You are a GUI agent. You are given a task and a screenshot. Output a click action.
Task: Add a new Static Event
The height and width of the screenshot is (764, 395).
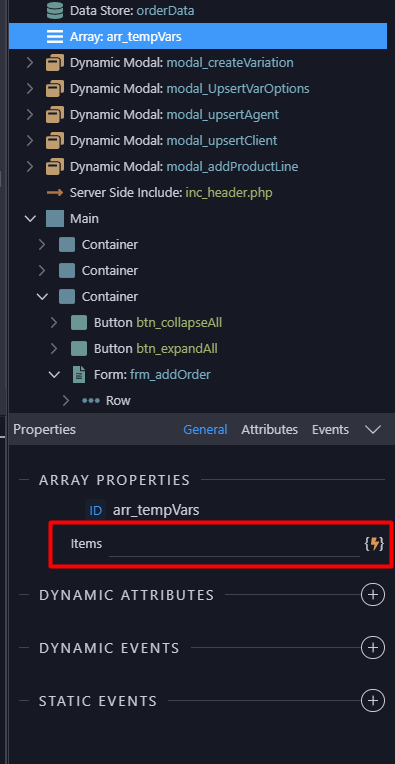(373, 701)
